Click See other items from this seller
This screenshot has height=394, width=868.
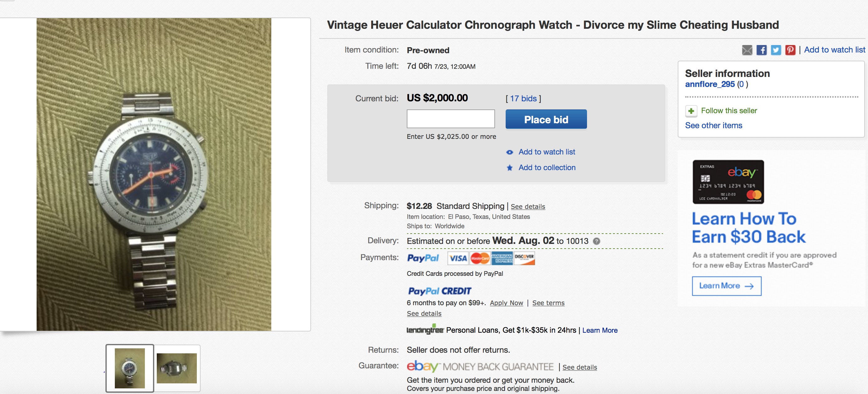point(713,125)
